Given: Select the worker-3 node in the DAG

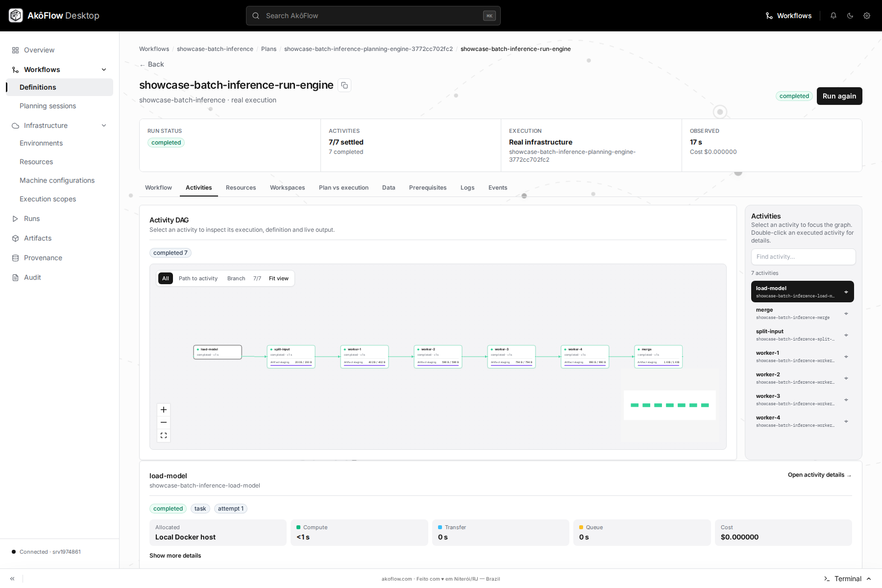Looking at the screenshot, I should tap(512, 357).
